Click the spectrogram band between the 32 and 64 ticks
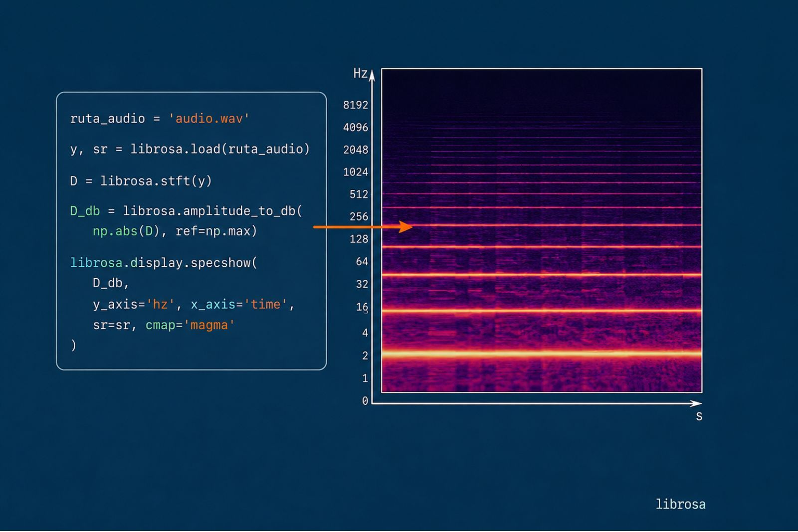798x532 pixels. (x=542, y=275)
